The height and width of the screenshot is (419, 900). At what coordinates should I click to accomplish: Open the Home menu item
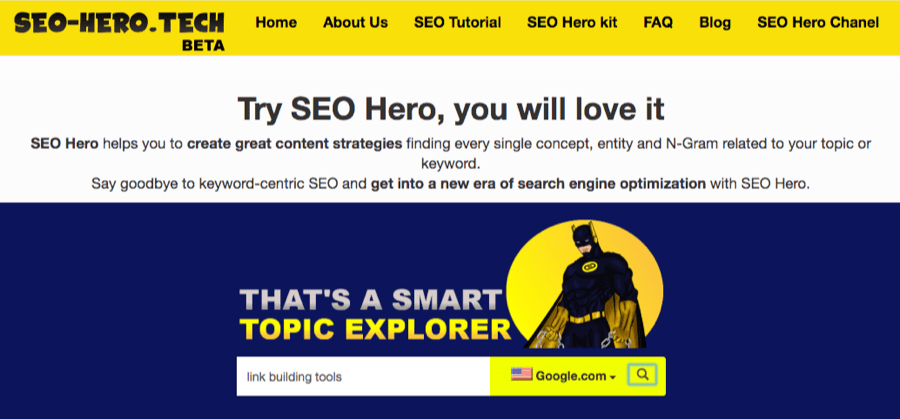tap(276, 22)
